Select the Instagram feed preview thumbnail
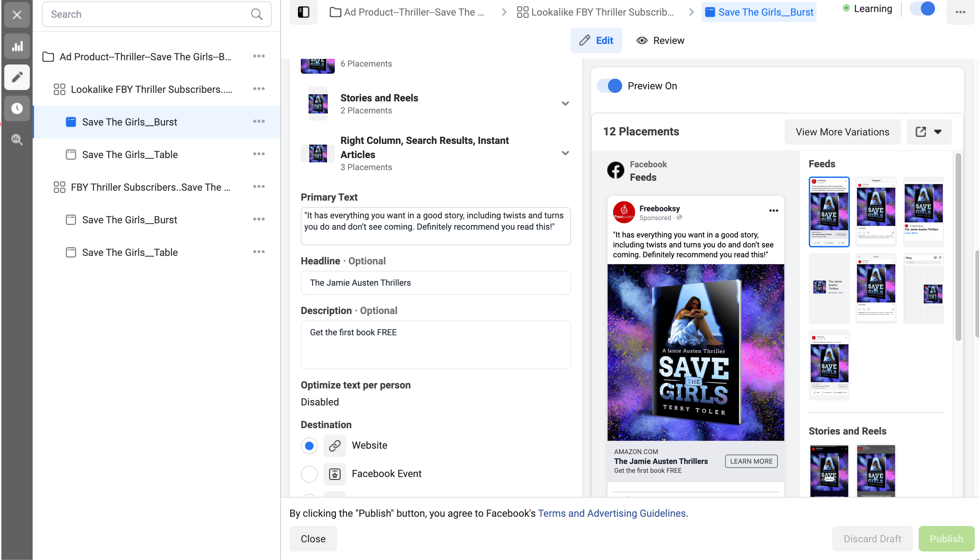Viewport: 979px width, 560px height. 876,212
